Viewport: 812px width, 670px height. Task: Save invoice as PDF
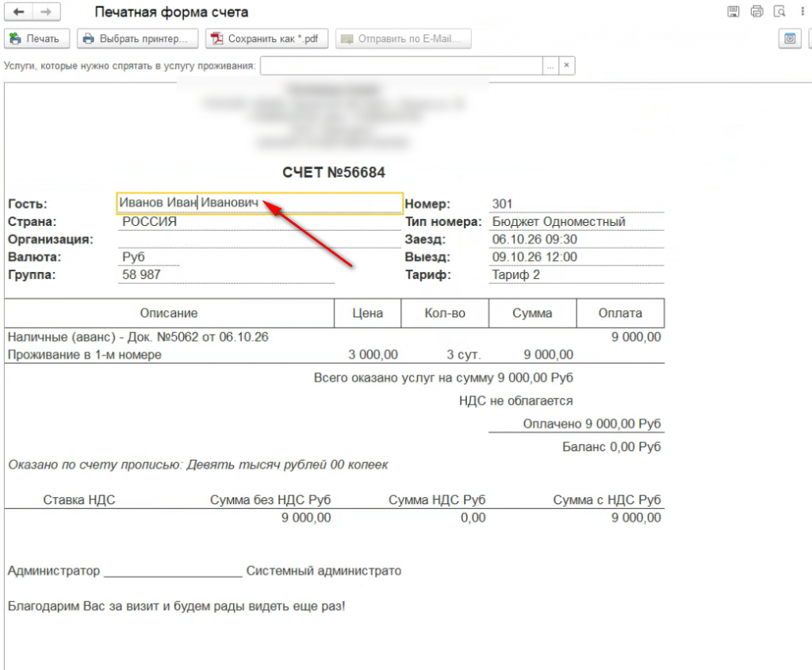click(x=266, y=39)
